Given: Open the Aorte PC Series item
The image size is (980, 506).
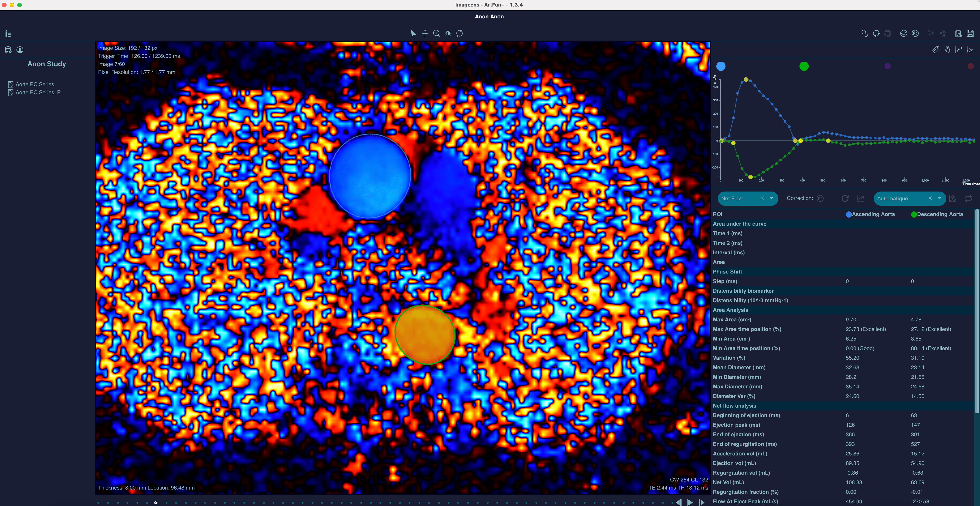Looking at the screenshot, I should (x=31, y=84).
